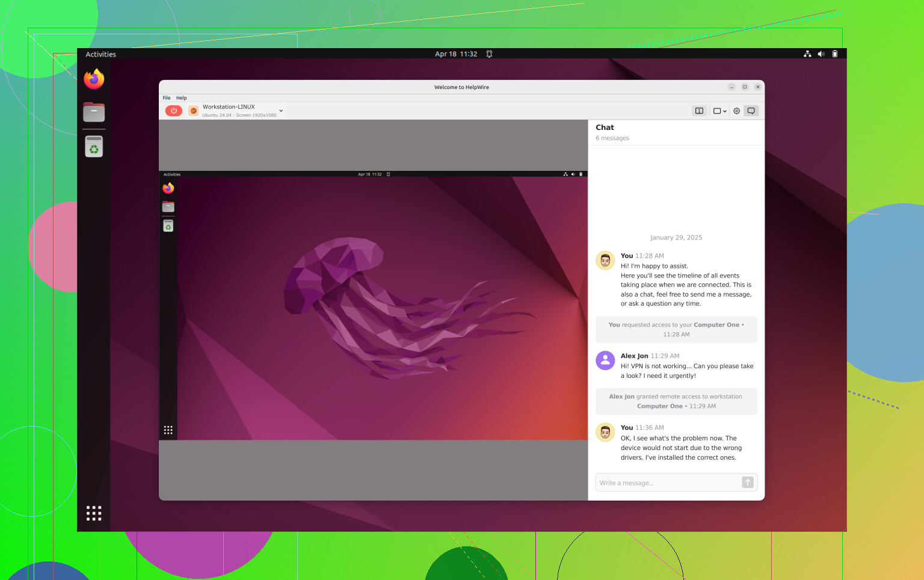Viewport: 924px width, 580px height.
Task: Send the chat message with arrow button
Action: (x=748, y=483)
